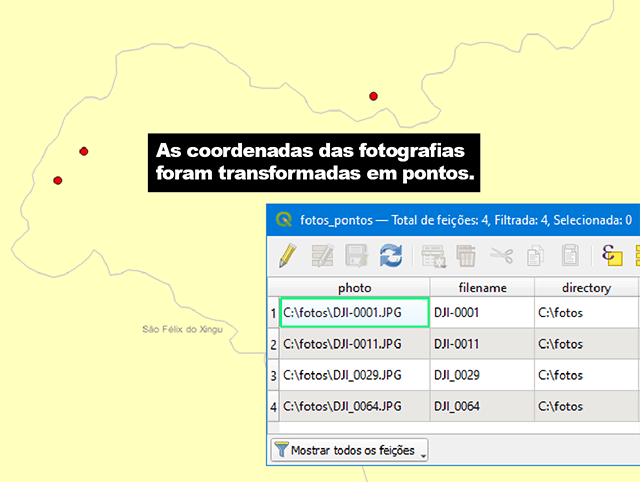Open the Mostrar todos os feições dropdown

pos(349,450)
